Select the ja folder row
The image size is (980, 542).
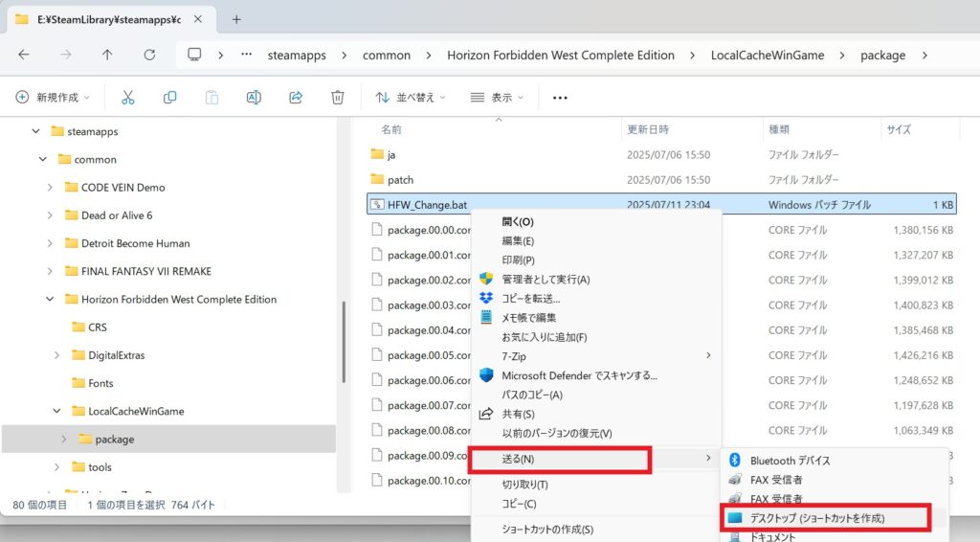tap(661, 154)
